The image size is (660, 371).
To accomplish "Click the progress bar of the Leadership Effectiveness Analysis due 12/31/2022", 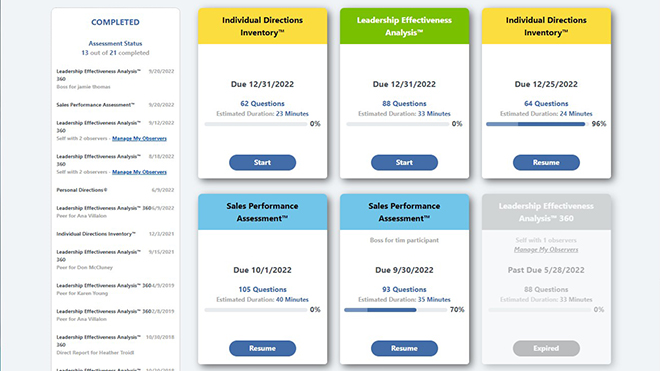I will click(398, 124).
